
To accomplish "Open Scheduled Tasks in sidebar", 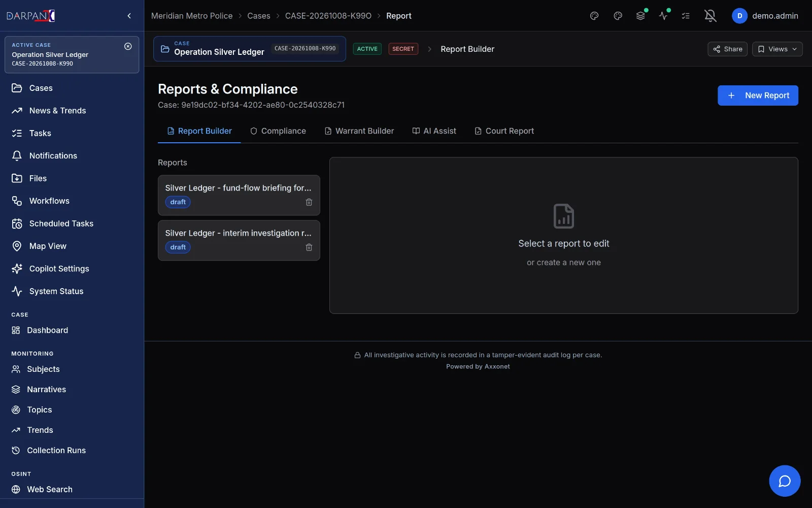I will tap(72, 224).
